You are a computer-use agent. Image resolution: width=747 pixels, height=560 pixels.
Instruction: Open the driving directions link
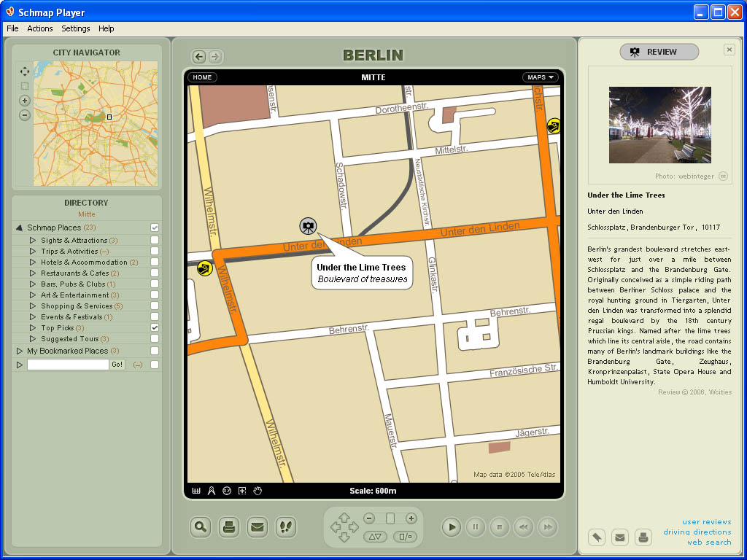[697, 532]
